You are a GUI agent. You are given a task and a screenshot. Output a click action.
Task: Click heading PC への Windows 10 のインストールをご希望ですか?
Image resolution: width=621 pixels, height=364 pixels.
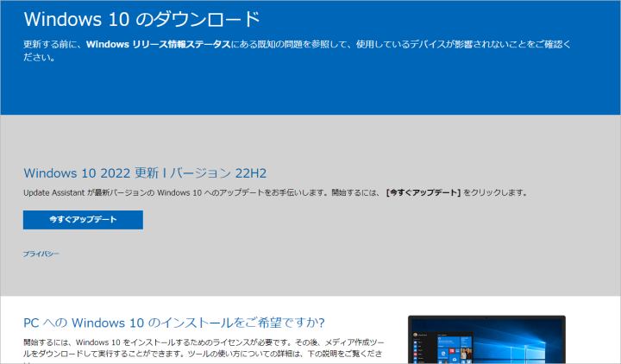point(174,323)
